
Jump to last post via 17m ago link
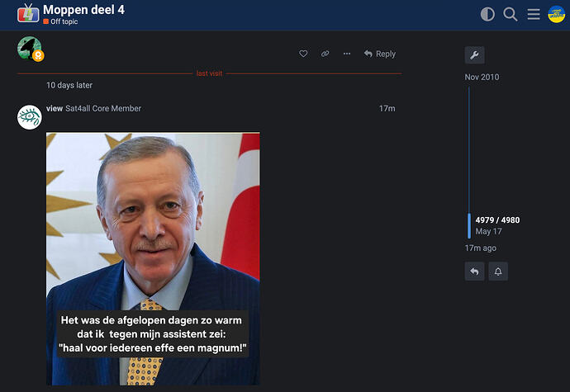pyautogui.click(x=480, y=248)
